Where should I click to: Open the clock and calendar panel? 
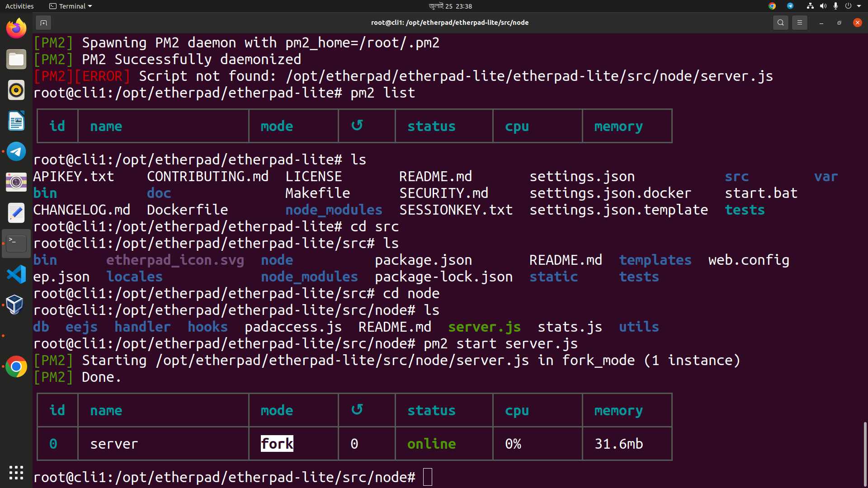pyautogui.click(x=450, y=6)
